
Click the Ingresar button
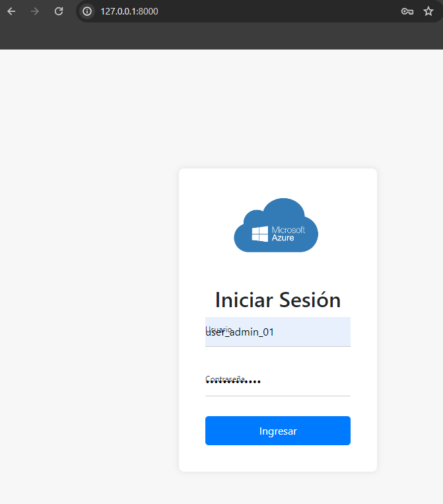(278, 431)
